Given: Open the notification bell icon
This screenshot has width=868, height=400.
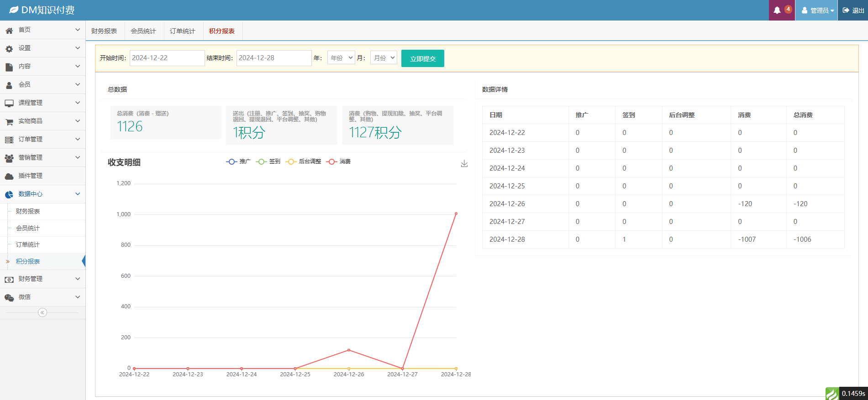Looking at the screenshot, I should pyautogui.click(x=777, y=10).
